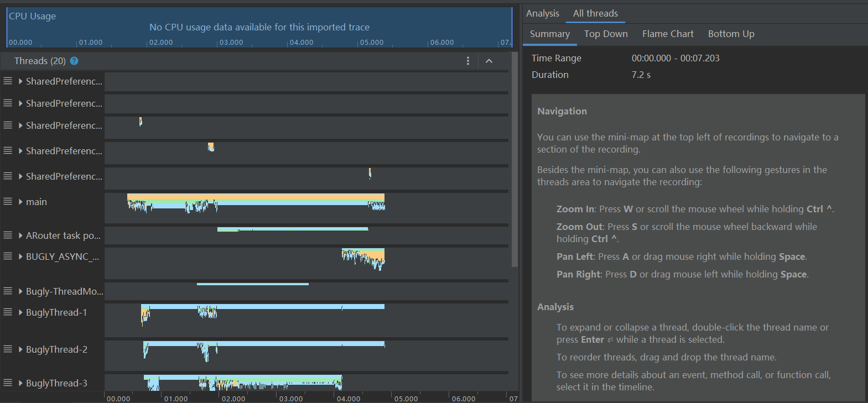Click the 04.000 mark on bottom time axis

[349, 399]
